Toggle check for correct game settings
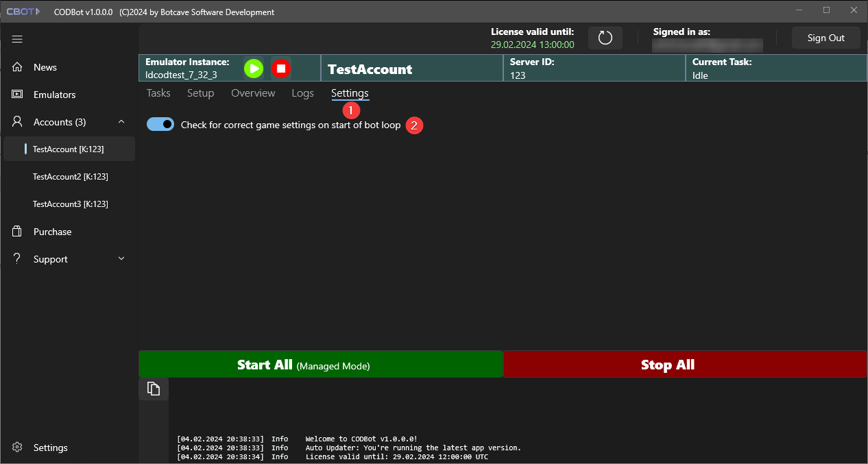Viewport: 868px width, 464px height. click(x=160, y=124)
